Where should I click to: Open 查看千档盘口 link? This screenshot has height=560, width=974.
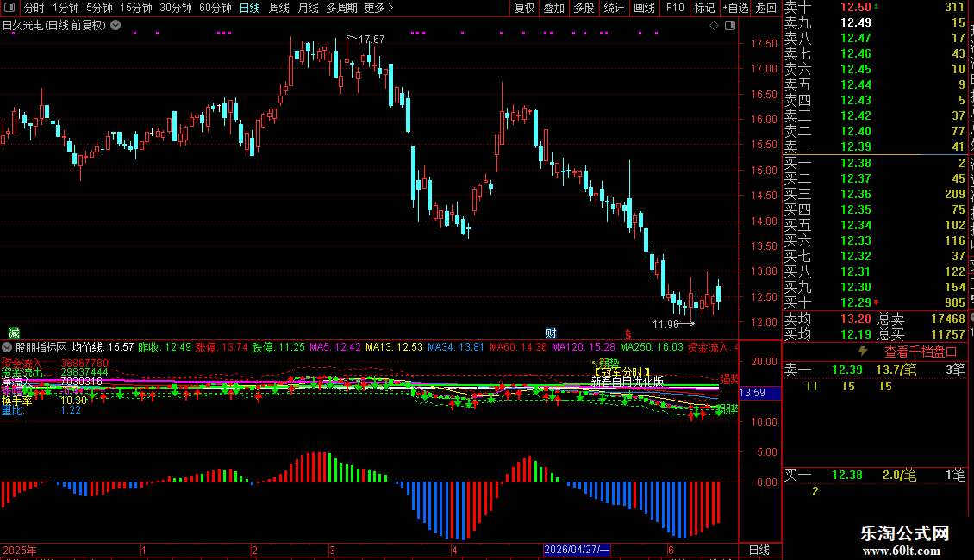click(x=921, y=352)
